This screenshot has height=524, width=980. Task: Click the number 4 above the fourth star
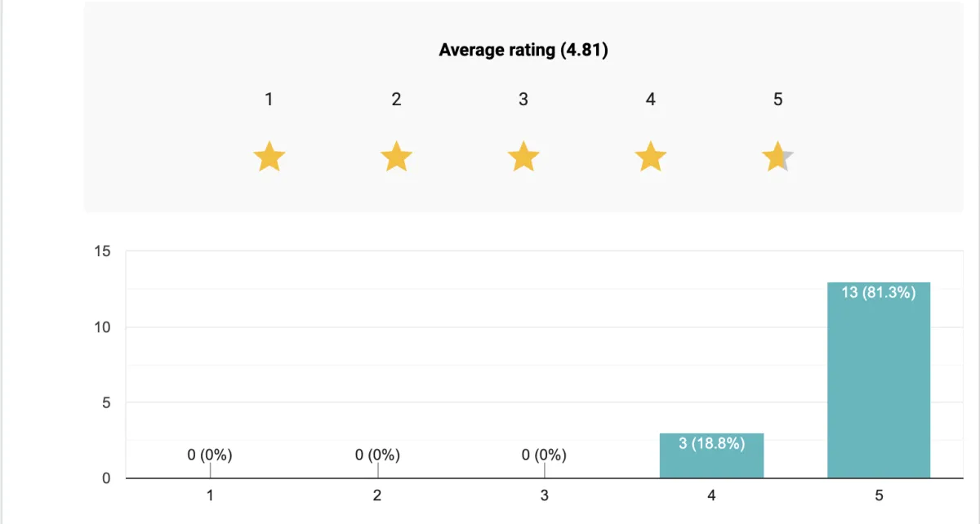(x=650, y=100)
